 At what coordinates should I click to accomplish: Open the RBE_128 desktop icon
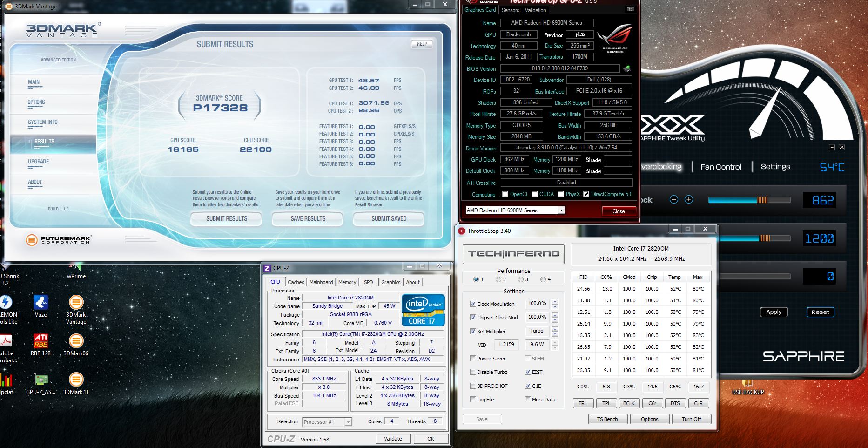coord(41,345)
